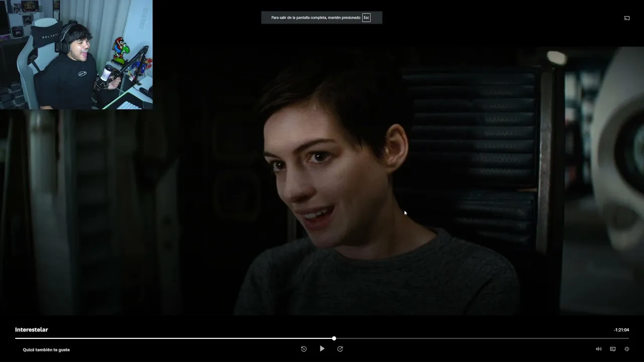644x362 pixels.
Task: Click the "Interestelar" movie title
Action: tap(32, 330)
